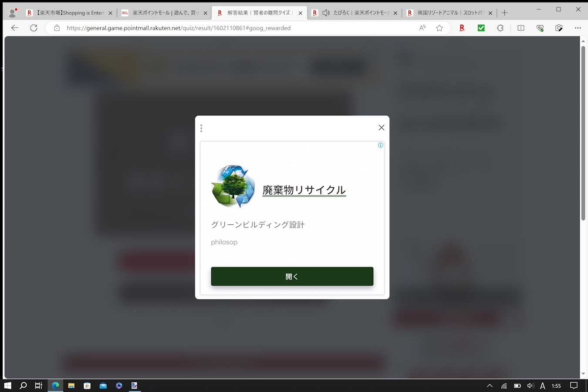Close the 楽天市場 Shopping tab

pyautogui.click(x=110, y=13)
